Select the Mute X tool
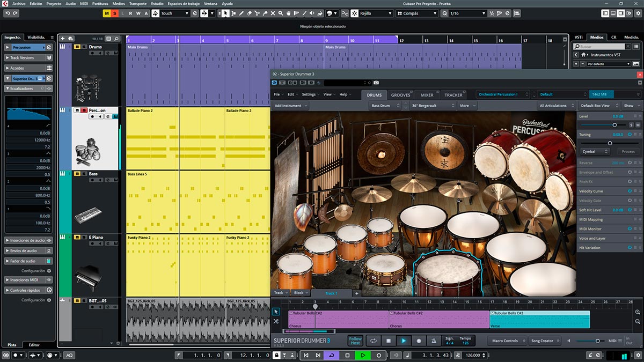Screen dimensions: 644x362 coord(273,13)
